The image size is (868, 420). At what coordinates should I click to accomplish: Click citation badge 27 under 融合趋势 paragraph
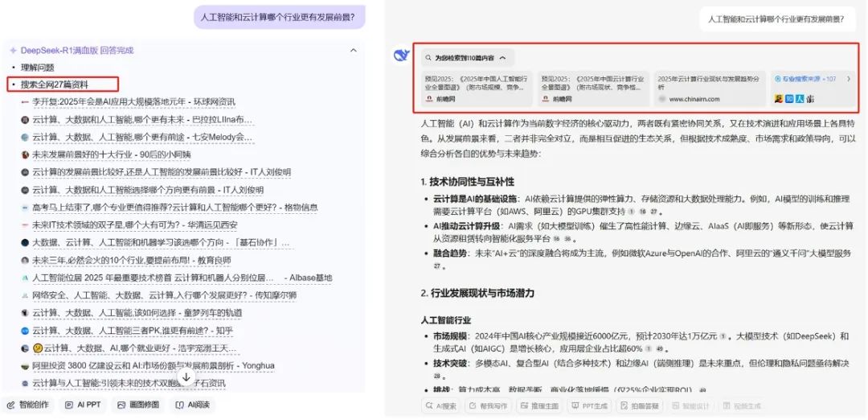tap(436, 266)
